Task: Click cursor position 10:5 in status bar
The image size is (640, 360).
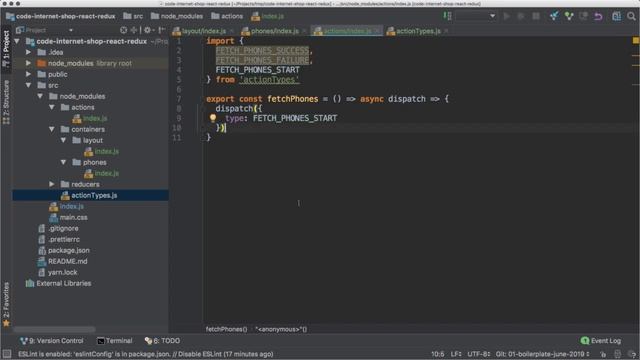Action: point(438,354)
